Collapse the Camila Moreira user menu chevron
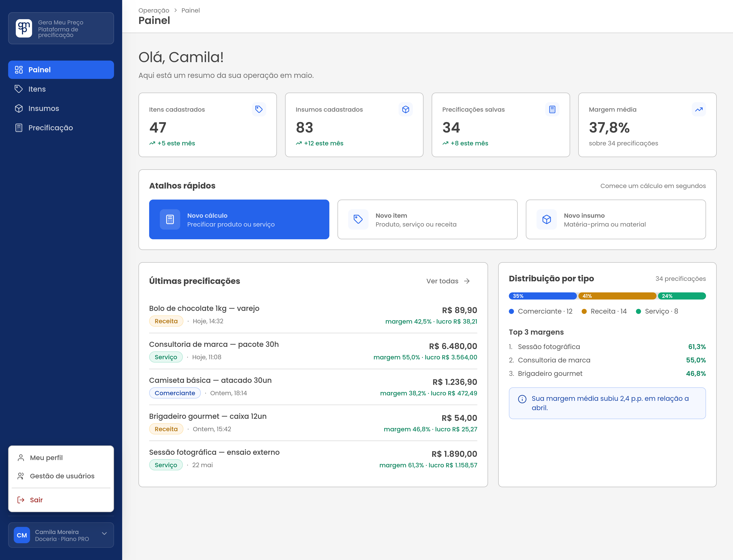 point(104,533)
